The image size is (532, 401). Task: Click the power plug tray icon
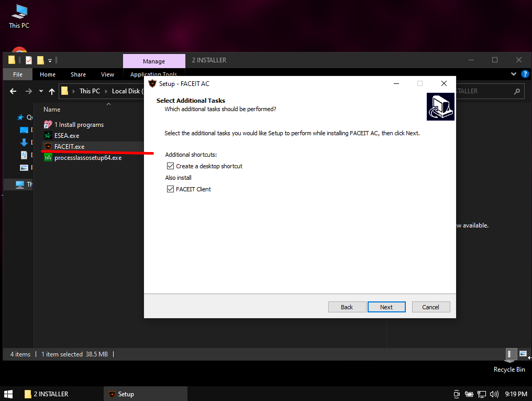pyautogui.click(x=469, y=394)
